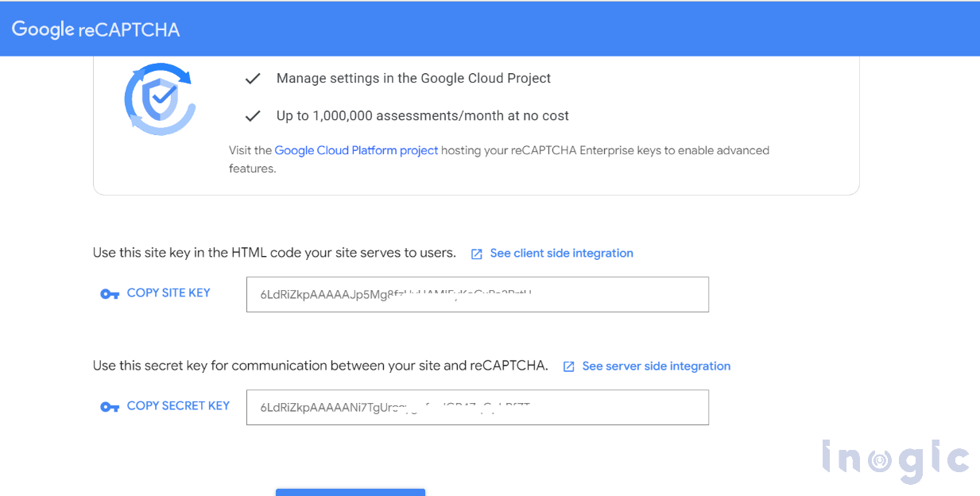Screen dimensions: 980x496
Task: Click checkmark beside 1,000,000 assessments line
Action: coord(253,116)
